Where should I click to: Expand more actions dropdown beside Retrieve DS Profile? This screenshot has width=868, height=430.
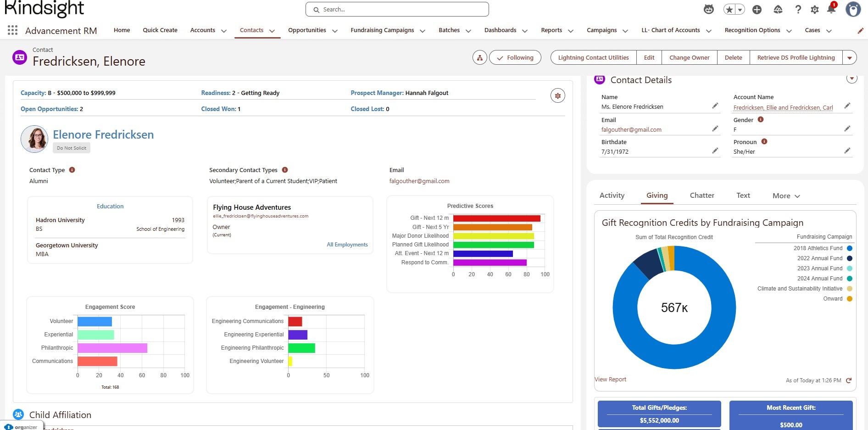point(849,58)
